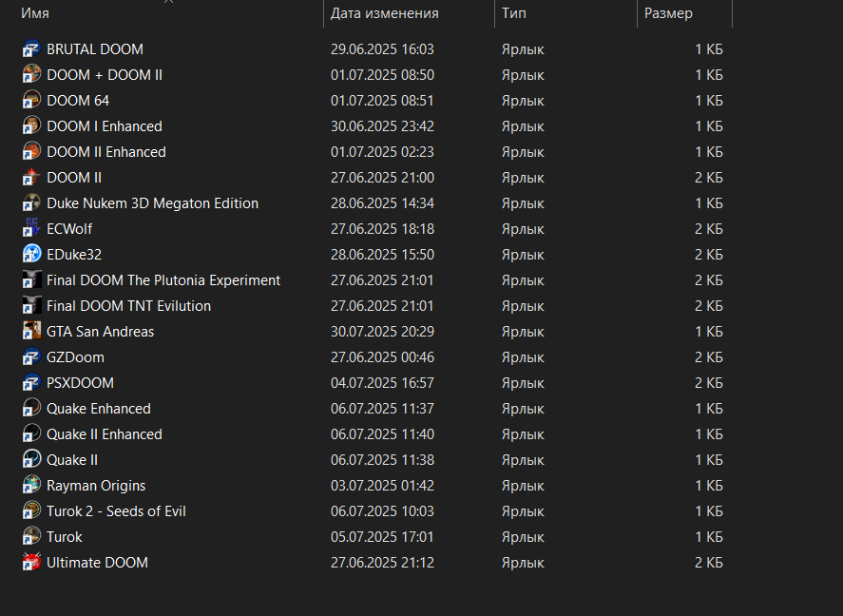Click the GTA San Andreas file name
The width and height of the screenshot is (843, 616).
point(101,332)
